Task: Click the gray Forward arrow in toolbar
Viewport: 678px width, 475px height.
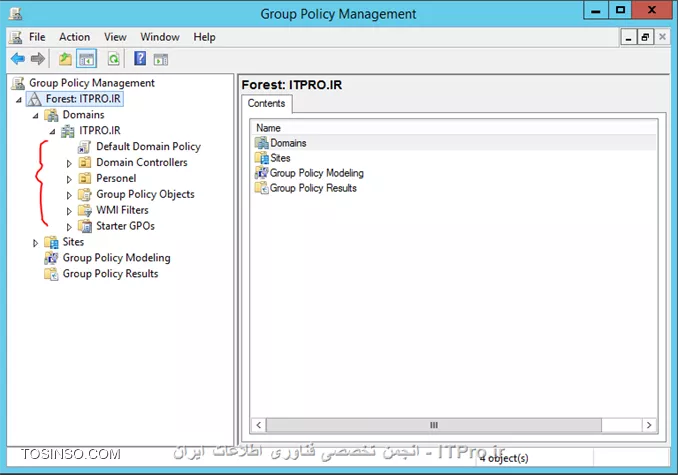Action: click(38, 58)
